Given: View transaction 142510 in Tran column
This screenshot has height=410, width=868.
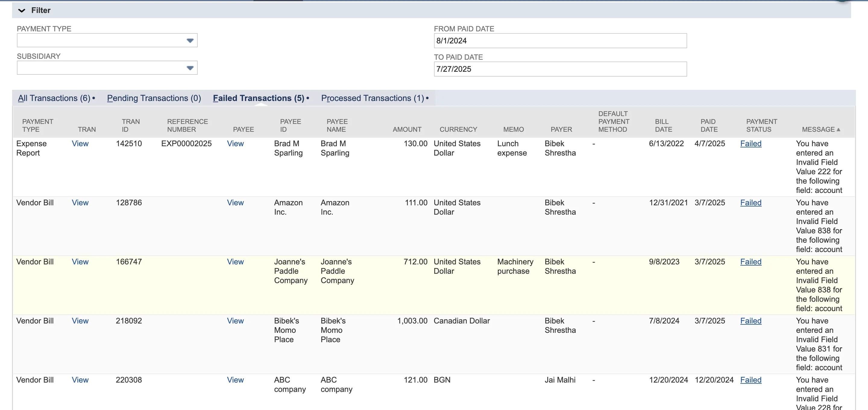Looking at the screenshot, I should [80, 143].
